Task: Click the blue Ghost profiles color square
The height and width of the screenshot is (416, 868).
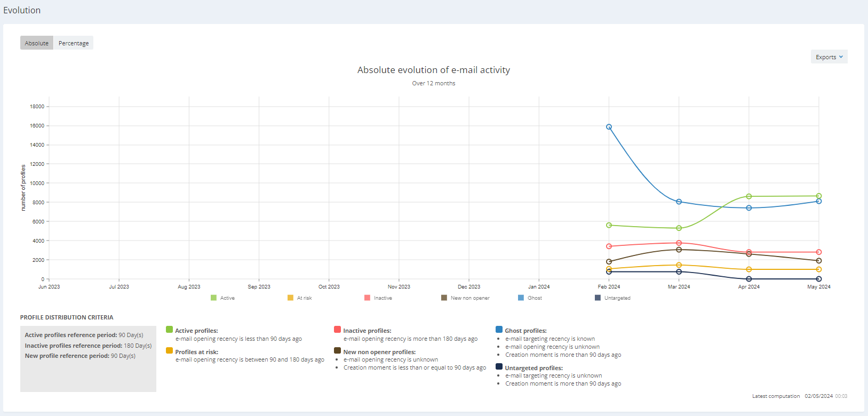Action: click(499, 330)
